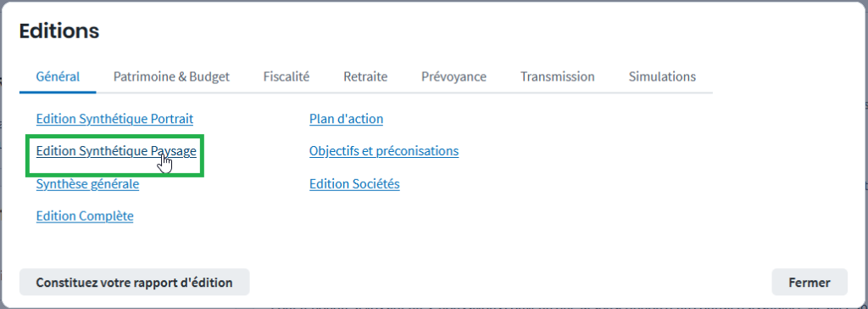Click the blue underline beneath the Général tab
Viewport: 868px width, 309px height.
(x=58, y=92)
